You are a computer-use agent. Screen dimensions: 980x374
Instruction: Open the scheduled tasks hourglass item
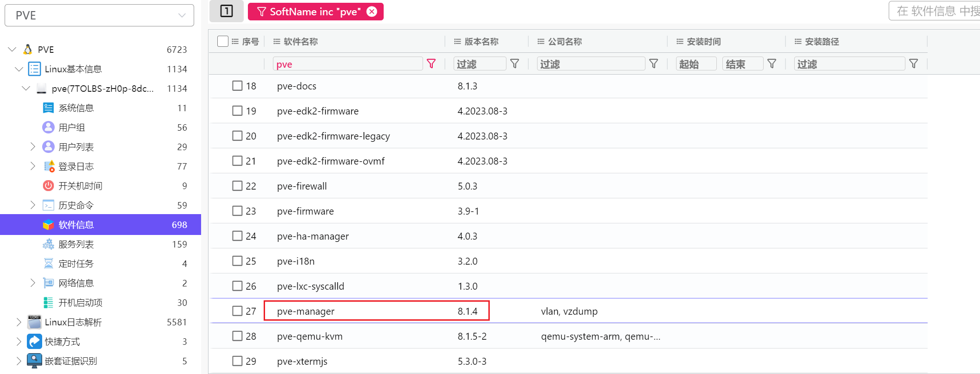pyautogui.click(x=76, y=264)
